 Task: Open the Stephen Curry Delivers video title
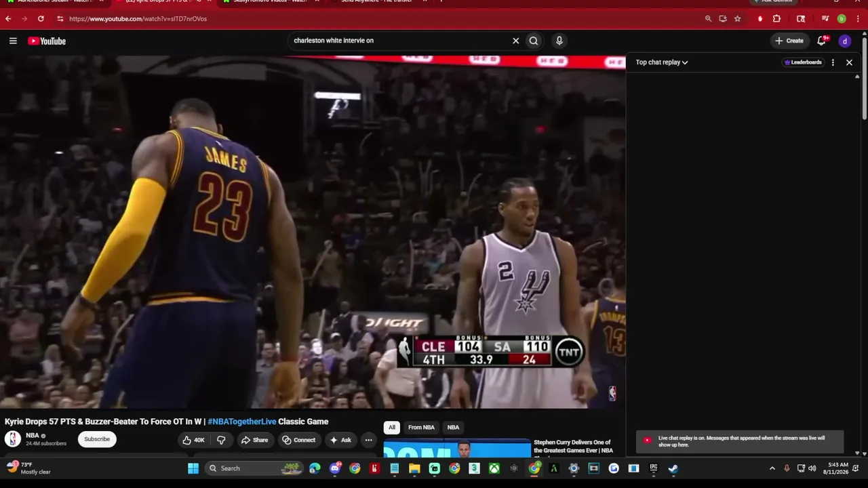[x=574, y=447]
